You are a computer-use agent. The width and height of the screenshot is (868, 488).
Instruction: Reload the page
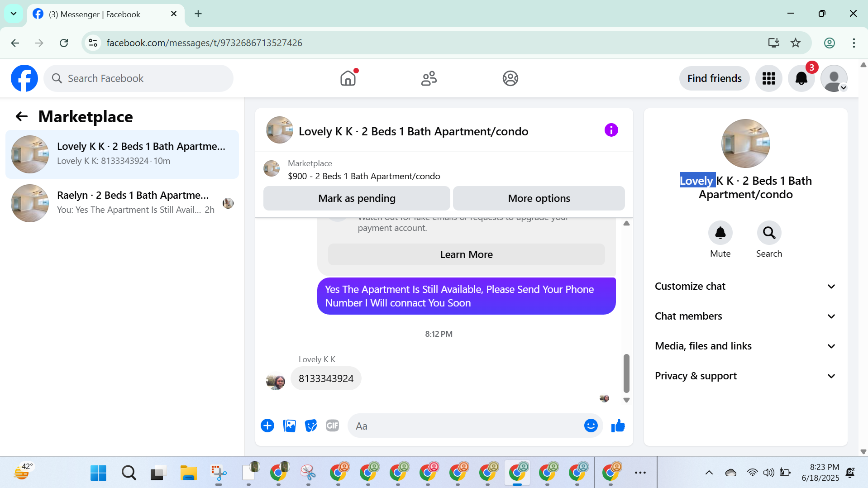point(64,43)
